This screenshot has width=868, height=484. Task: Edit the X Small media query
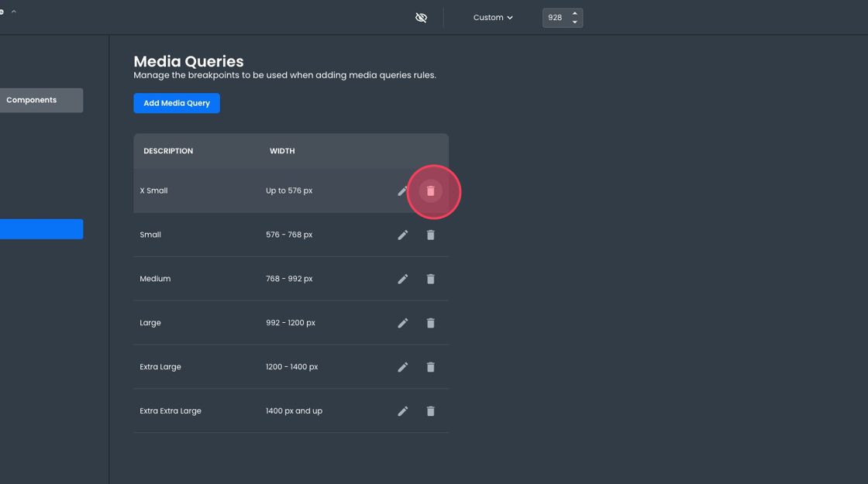(x=402, y=191)
